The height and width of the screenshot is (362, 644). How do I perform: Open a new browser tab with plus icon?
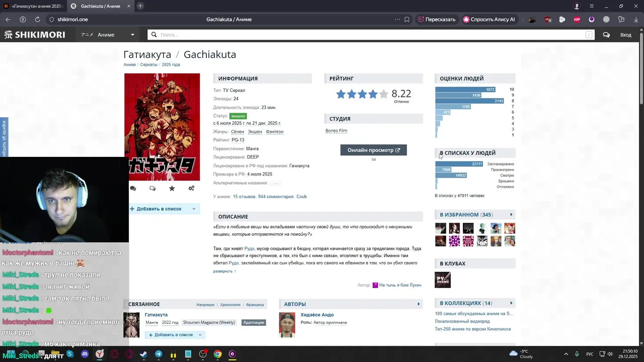click(x=140, y=6)
